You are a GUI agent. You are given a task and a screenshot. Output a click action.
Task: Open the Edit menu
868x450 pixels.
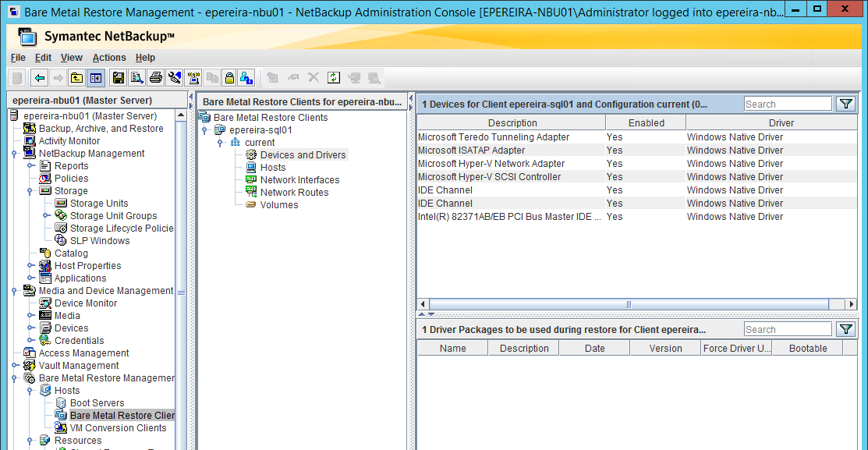[43, 58]
